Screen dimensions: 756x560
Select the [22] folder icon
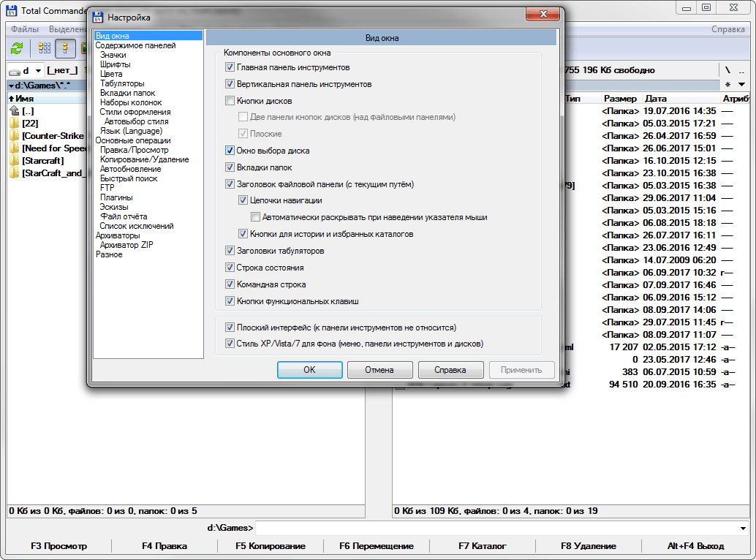(15, 124)
